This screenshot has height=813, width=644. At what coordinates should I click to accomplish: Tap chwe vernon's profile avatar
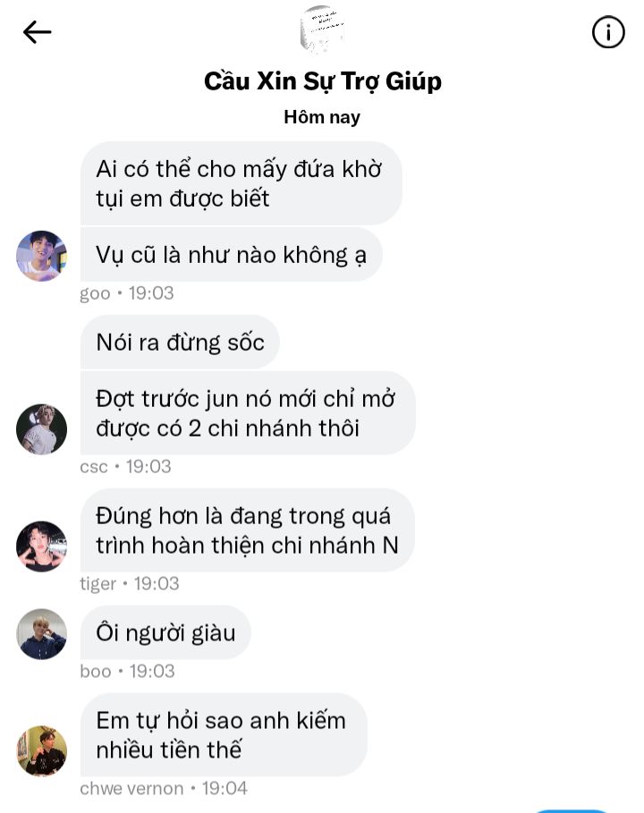[41, 750]
